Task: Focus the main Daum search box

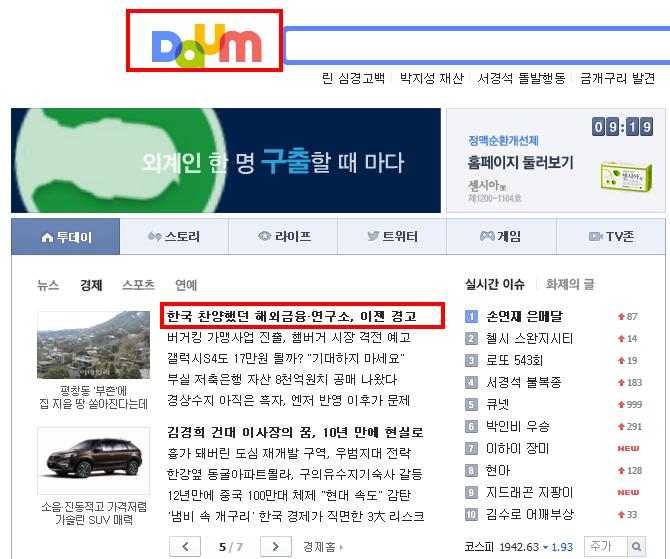Action: tap(477, 45)
